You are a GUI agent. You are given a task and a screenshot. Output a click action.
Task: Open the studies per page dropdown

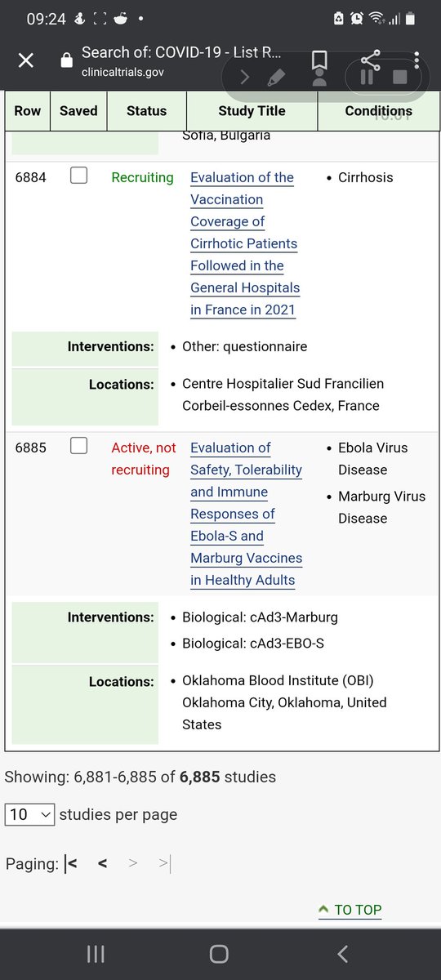30,814
